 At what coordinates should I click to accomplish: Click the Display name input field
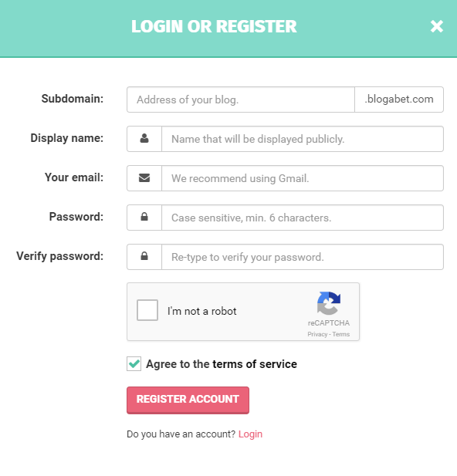pos(303,139)
